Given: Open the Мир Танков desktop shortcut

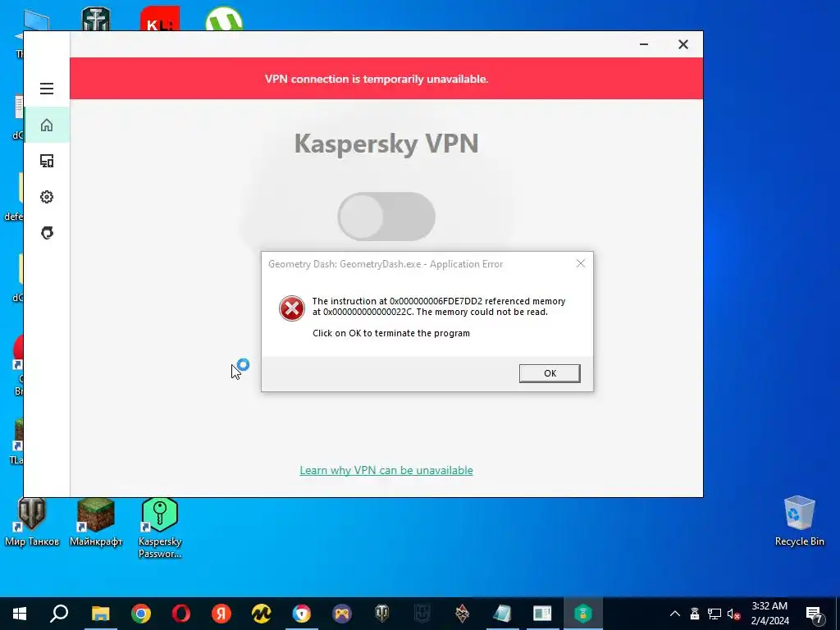Looking at the screenshot, I should tap(32, 523).
